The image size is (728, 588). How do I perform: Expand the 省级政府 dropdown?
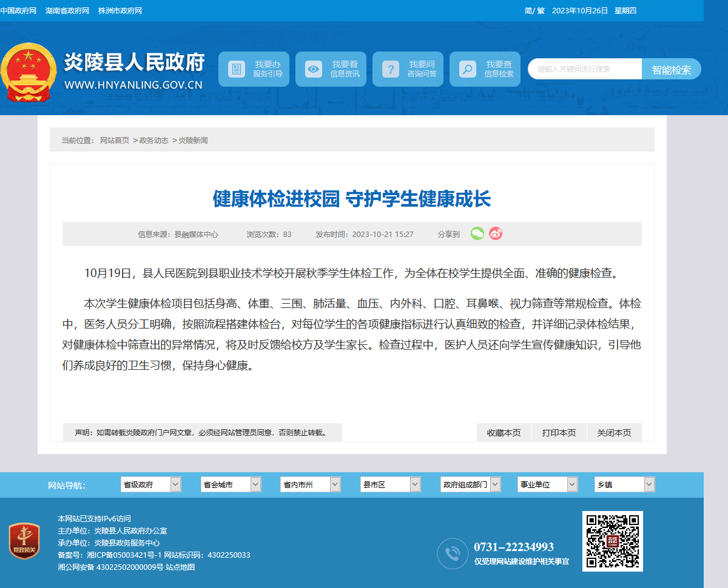point(151,484)
